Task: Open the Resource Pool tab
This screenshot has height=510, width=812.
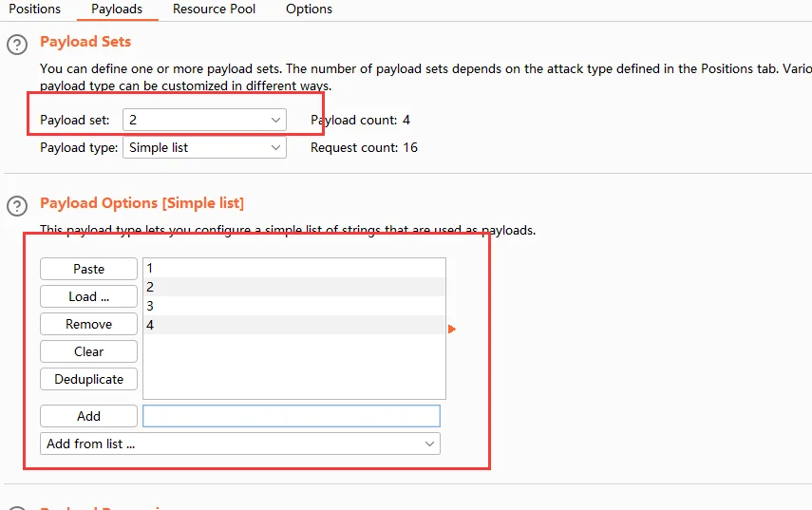Action: (x=214, y=9)
